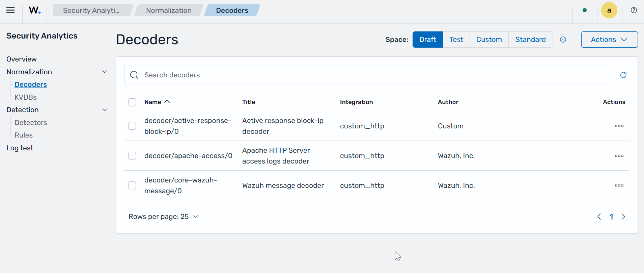
Task: Collapse the Normalization sidebar section
Action: point(105,72)
